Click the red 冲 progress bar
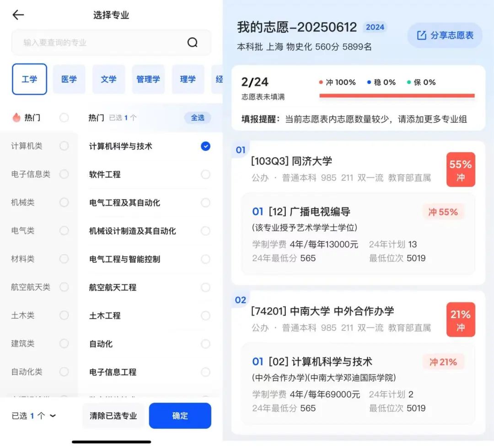The image size is (494, 448). click(397, 96)
